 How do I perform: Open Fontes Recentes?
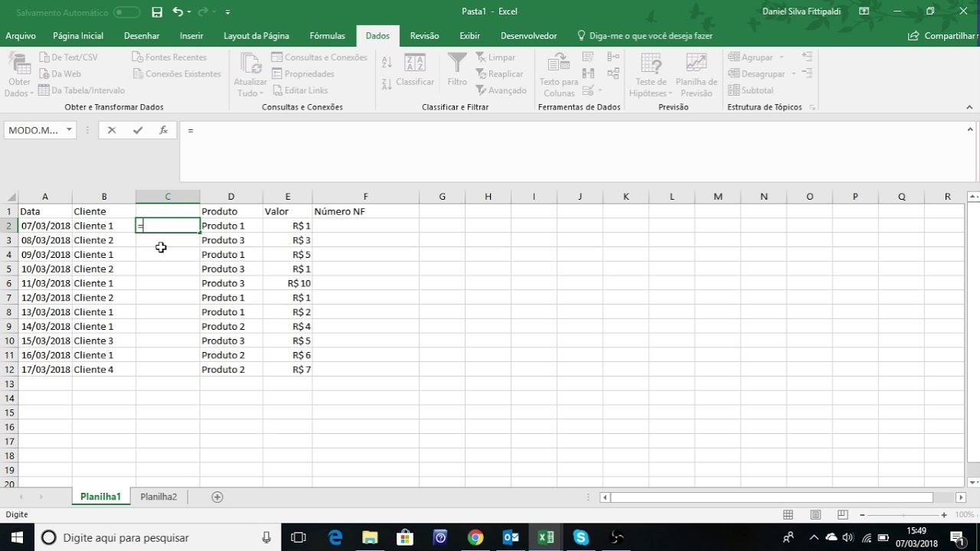click(169, 57)
